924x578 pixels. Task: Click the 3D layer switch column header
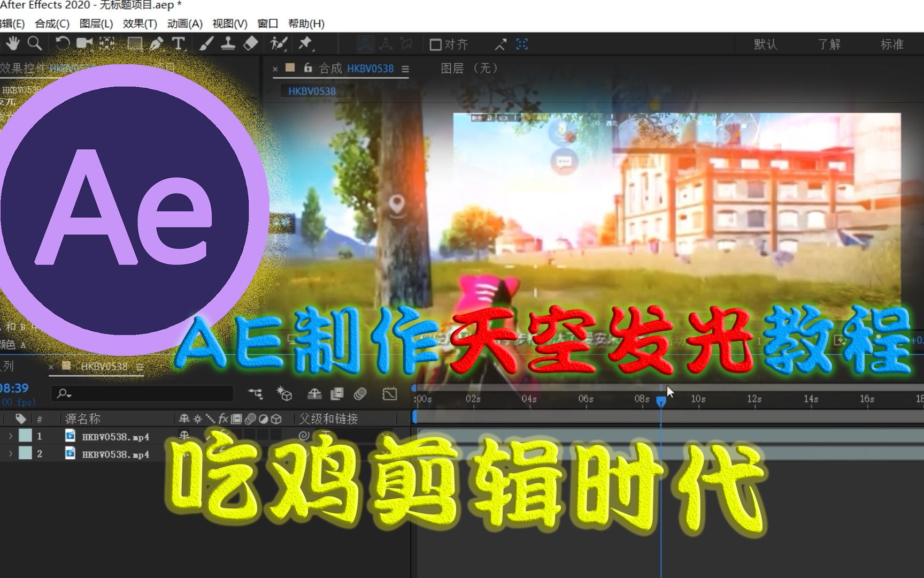[276, 419]
